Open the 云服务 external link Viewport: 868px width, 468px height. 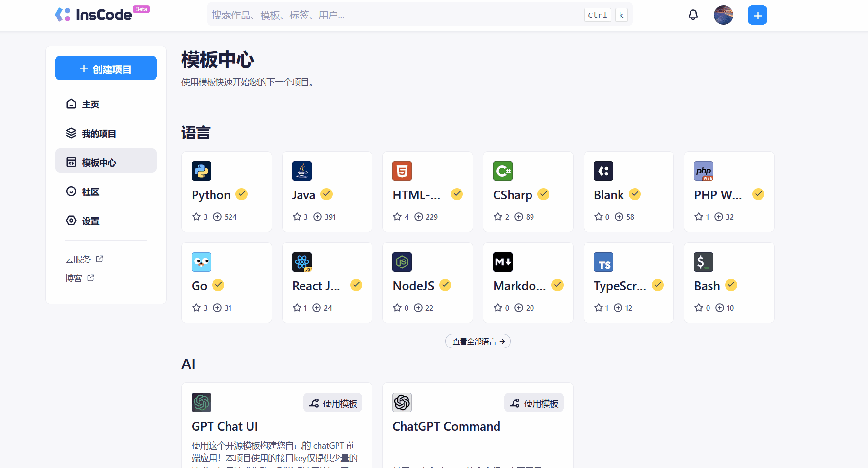pos(84,259)
